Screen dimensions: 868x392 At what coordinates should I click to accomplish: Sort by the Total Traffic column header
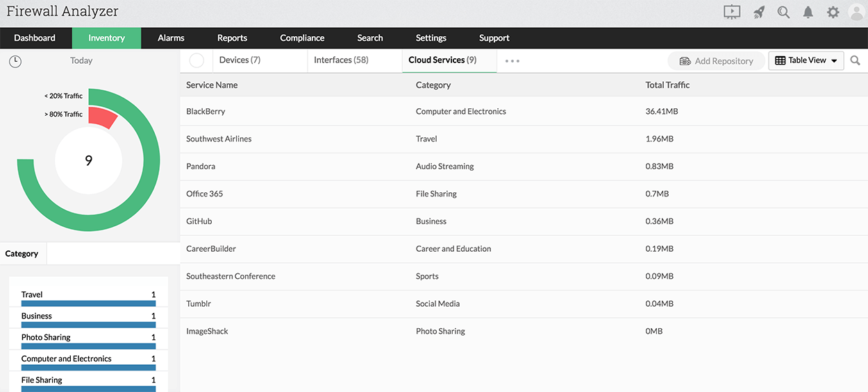[x=667, y=85]
